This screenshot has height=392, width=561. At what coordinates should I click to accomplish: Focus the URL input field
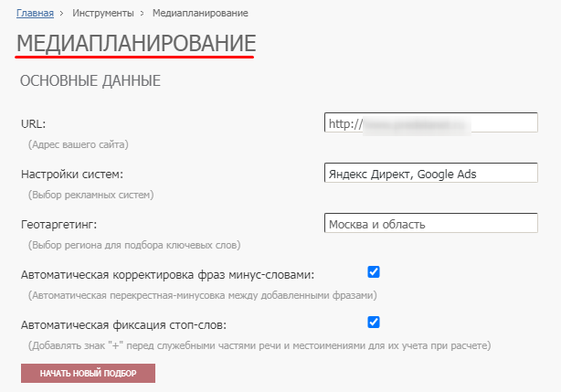tap(431, 122)
